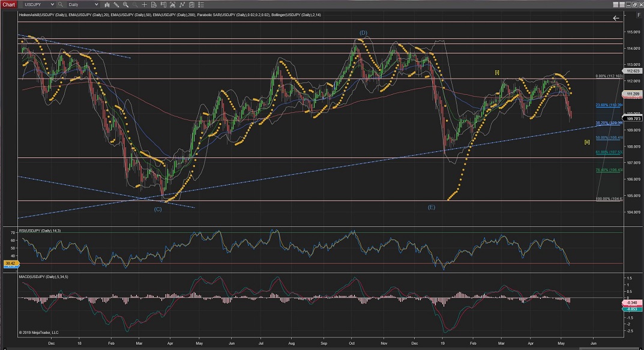Open the Strategies icon in toolbar
The width and height of the screenshot is (644, 350).
click(182, 4)
